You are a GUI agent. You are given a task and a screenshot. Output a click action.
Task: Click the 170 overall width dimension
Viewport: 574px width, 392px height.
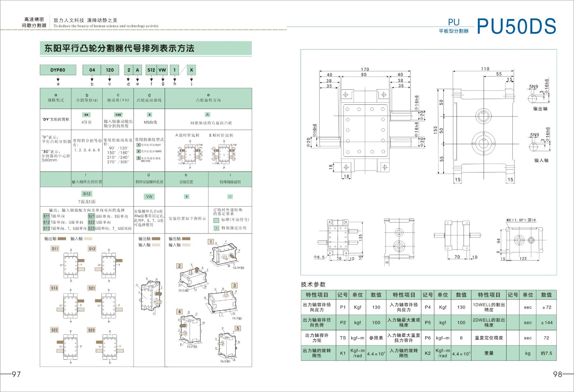coord(365,69)
